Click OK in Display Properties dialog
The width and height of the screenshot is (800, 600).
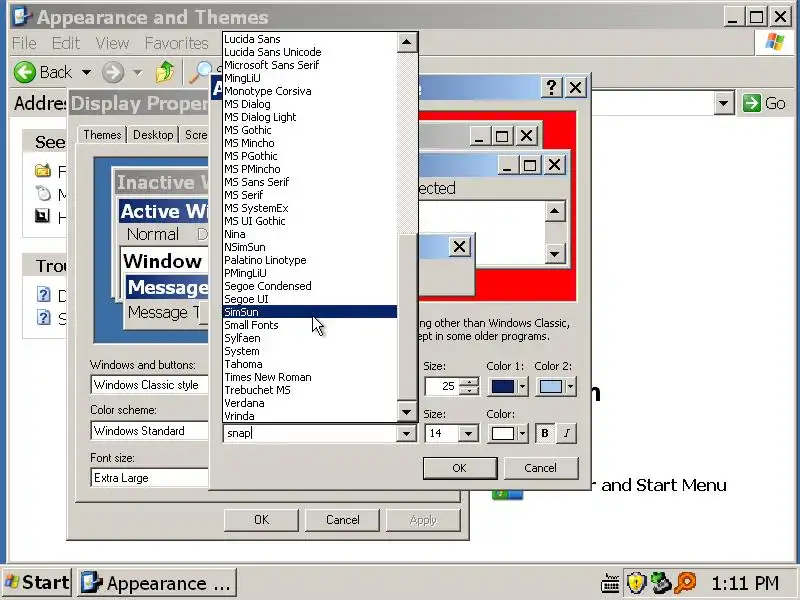pyautogui.click(x=261, y=520)
